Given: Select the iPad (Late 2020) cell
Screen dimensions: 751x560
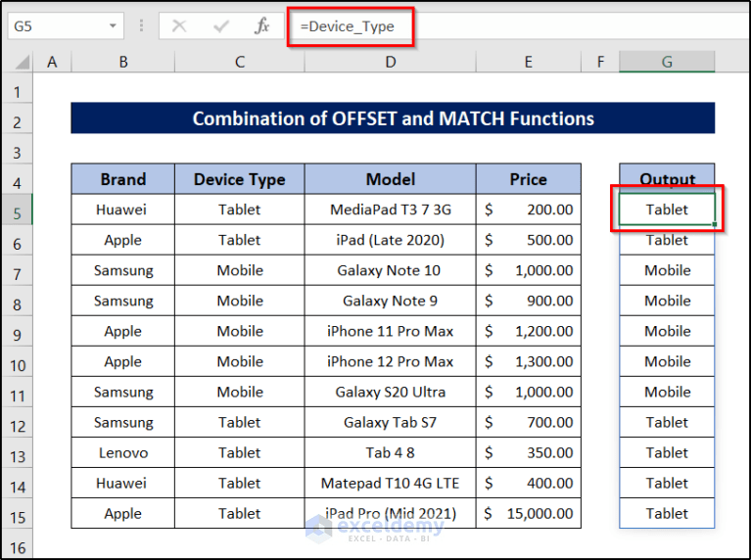Looking at the screenshot, I should [x=391, y=240].
